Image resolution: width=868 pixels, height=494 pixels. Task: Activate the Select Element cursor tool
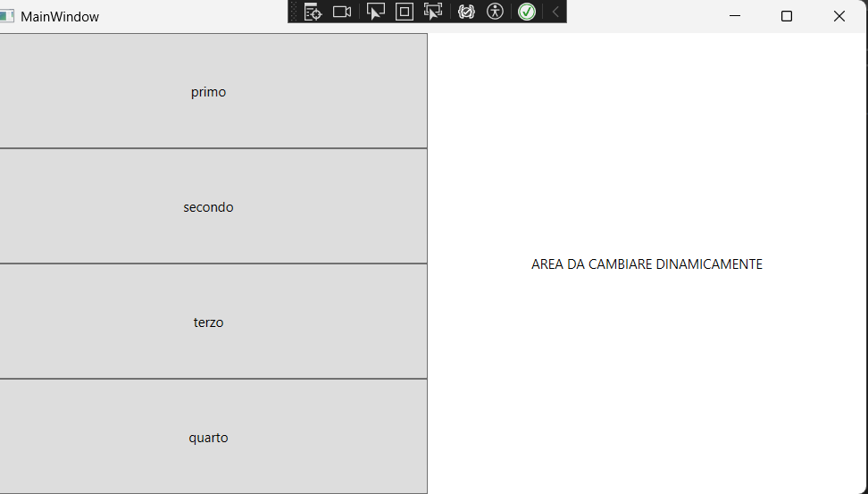tap(376, 12)
